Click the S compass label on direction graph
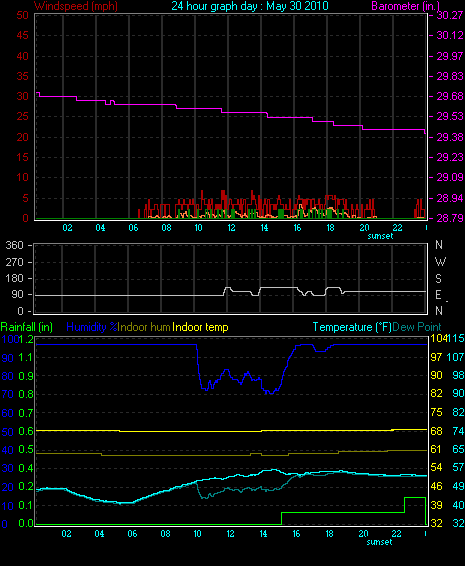 point(438,278)
